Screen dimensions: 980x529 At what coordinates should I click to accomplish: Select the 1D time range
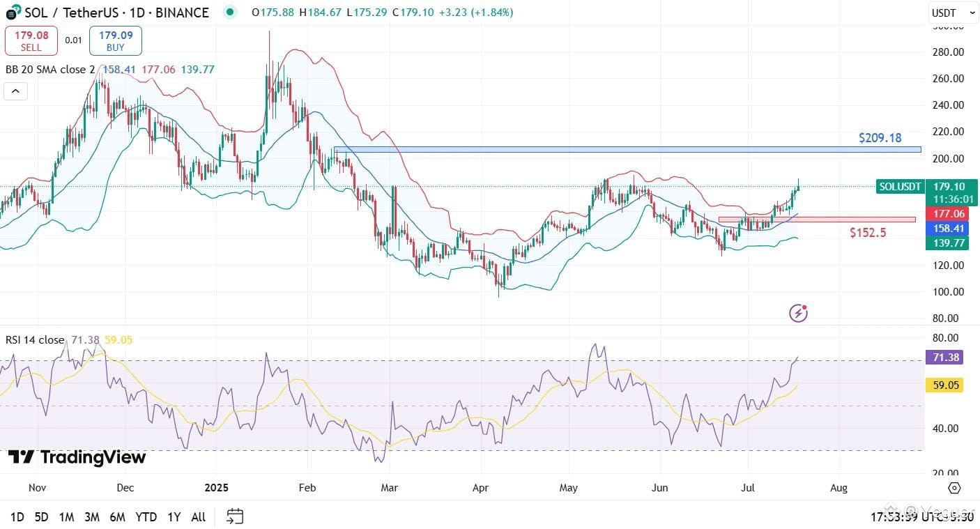point(17,516)
